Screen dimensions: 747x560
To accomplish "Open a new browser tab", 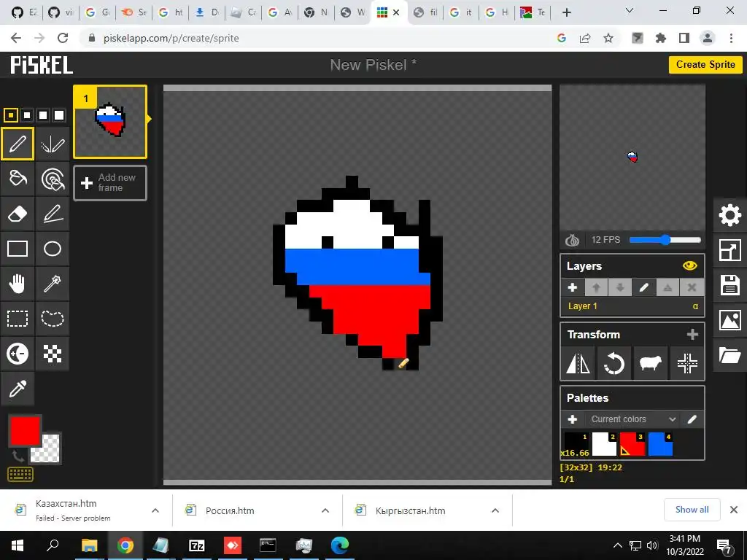I will point(566,12).
